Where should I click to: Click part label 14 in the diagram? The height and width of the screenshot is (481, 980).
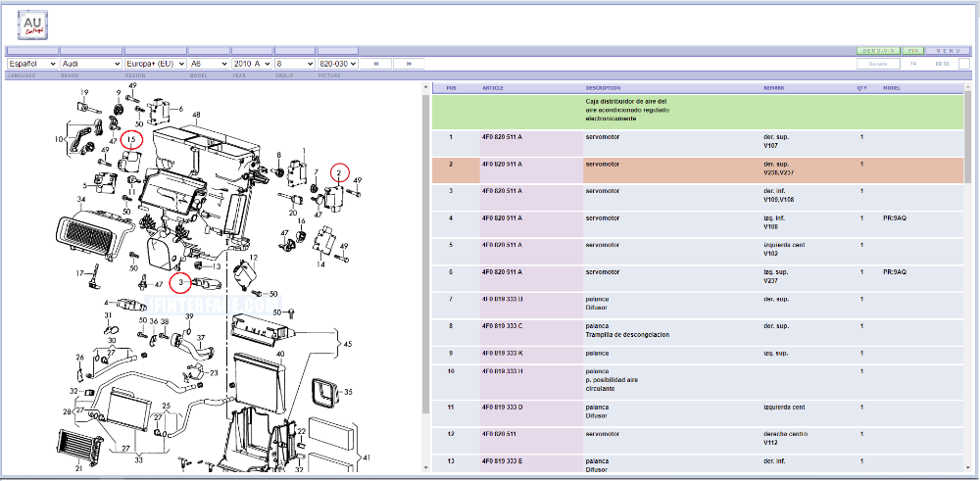click(320, 265)
